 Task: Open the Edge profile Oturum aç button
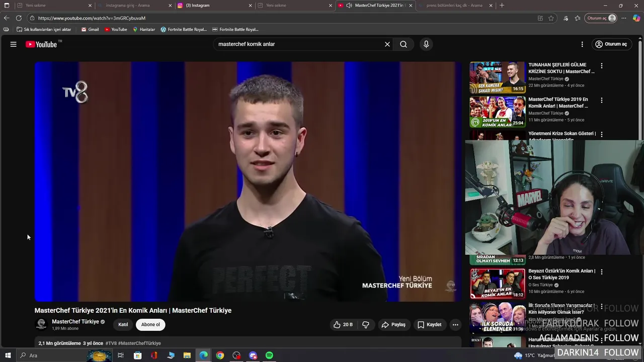click(x=601, y=18)
